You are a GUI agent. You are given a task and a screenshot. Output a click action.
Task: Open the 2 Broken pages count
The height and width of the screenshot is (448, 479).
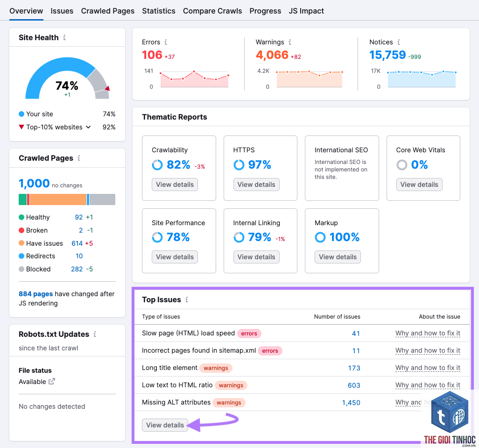(x=81, y=230)
